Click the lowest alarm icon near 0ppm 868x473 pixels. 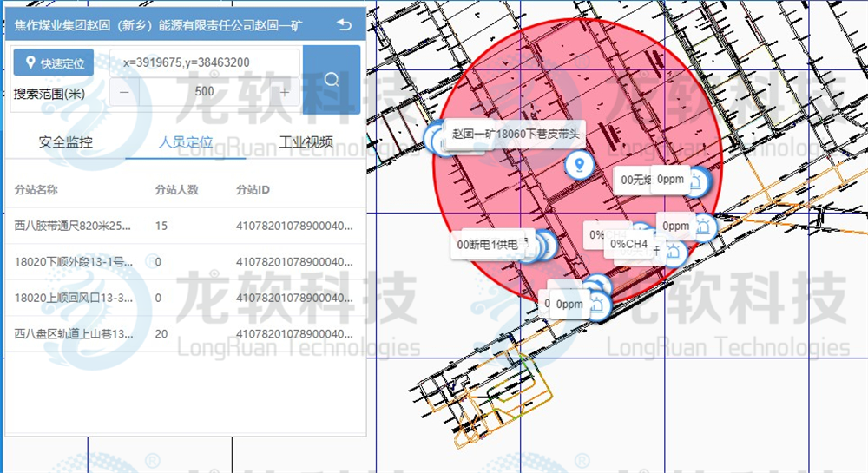pyautogui.click(x=598, y=305)
